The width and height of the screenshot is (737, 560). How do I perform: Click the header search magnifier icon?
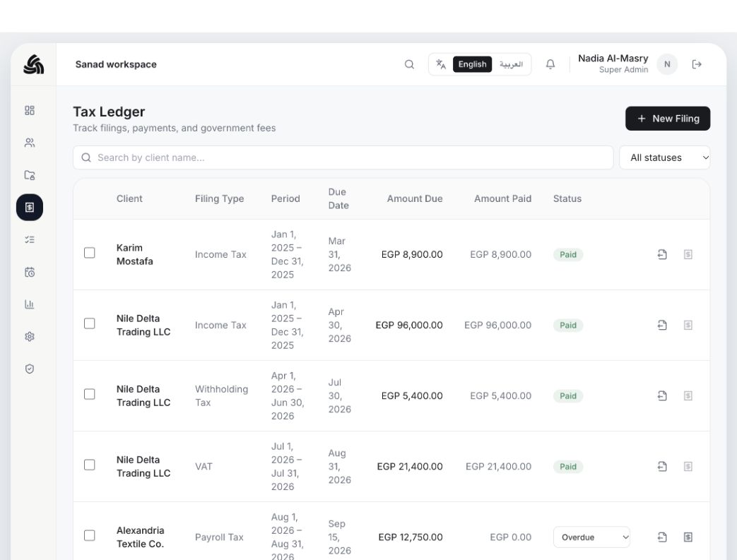click(409, 64)
